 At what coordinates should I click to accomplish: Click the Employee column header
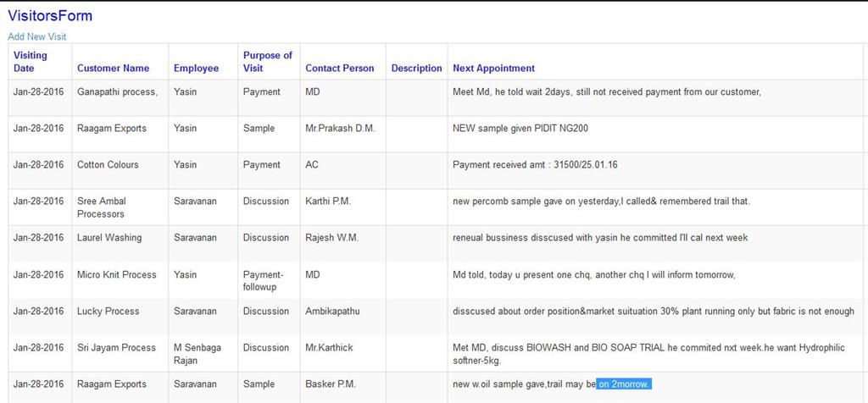coord(196,69)
